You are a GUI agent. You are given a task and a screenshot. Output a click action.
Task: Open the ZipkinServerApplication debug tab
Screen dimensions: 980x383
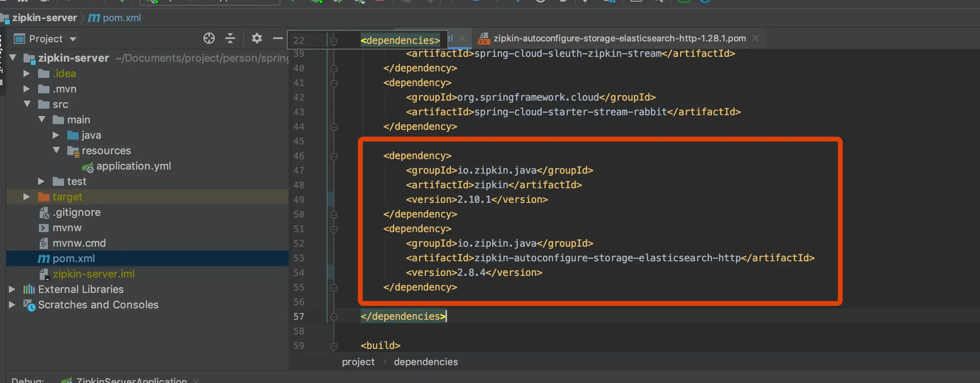131,380
